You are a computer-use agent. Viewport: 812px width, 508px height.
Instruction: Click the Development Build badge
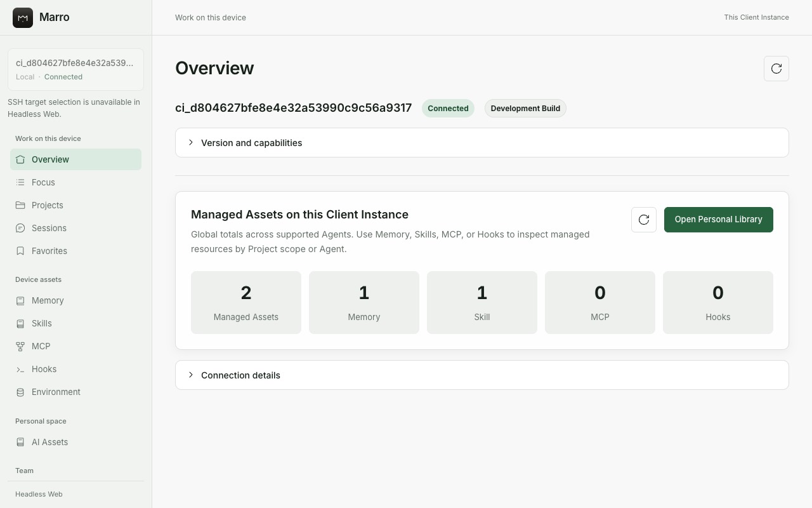coord(525,108)
